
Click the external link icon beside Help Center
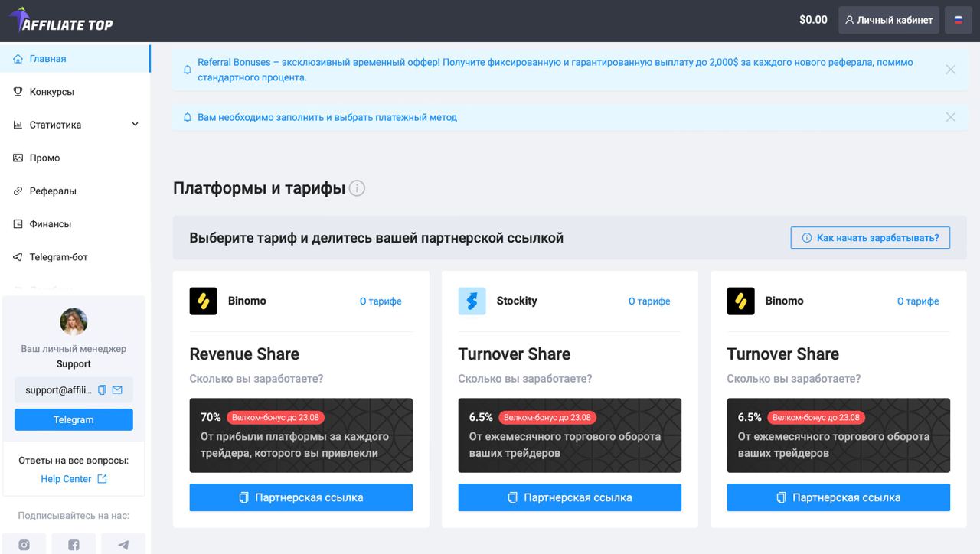102,479
